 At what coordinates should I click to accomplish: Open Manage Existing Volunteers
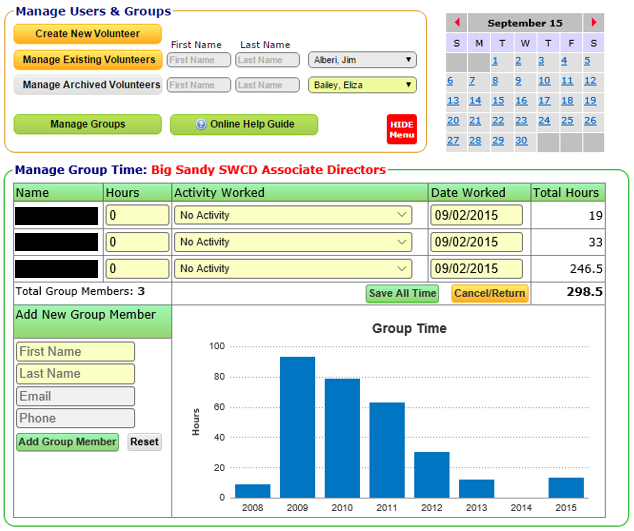(x=88, y=60)
